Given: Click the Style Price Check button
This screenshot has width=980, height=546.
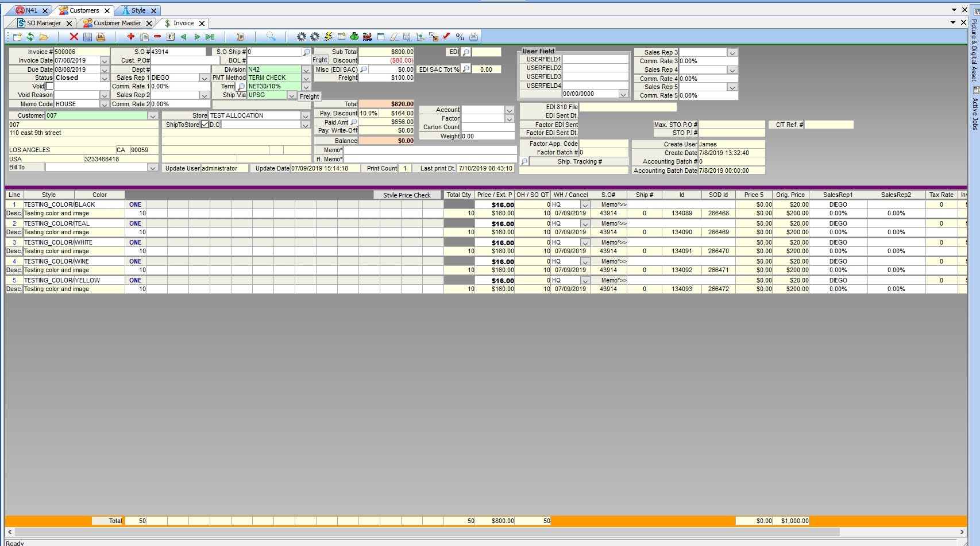Looking at the screenshot, I should point(407,195).
